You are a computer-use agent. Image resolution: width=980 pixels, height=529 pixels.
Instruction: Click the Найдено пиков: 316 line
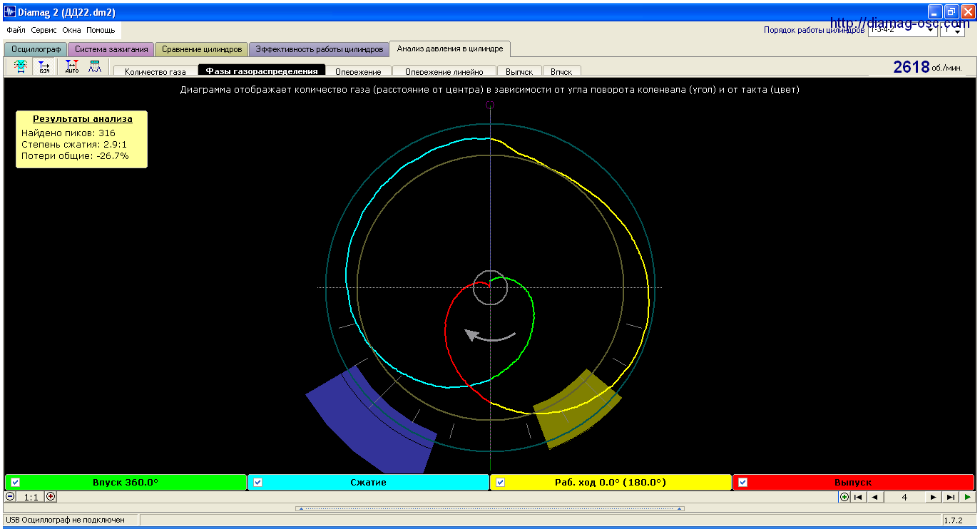(x=68, y=133)
